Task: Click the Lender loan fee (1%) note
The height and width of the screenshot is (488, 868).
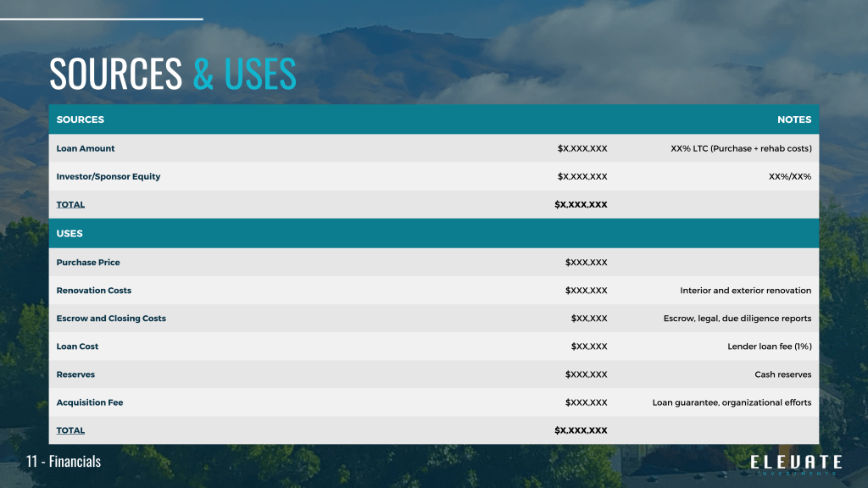Action: pos(769,346)
